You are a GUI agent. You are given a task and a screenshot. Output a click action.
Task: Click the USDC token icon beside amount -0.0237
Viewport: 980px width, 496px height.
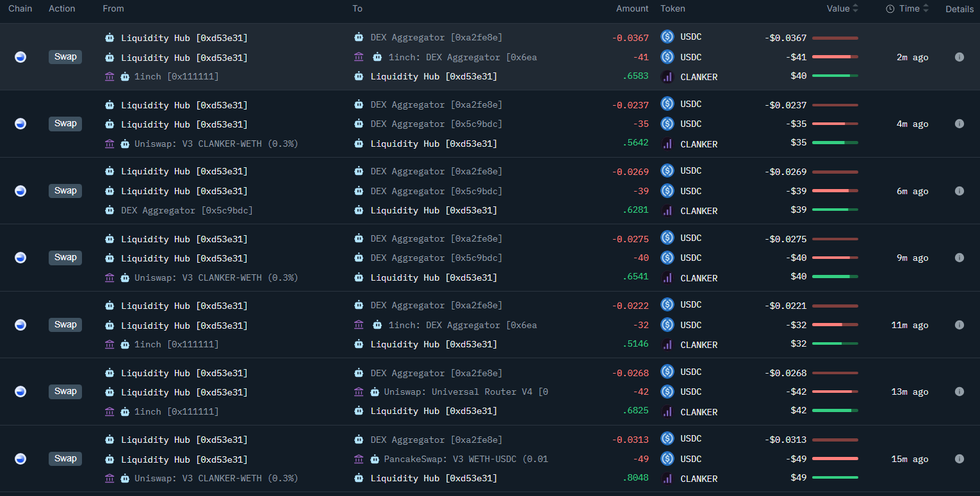pos(667,104)
